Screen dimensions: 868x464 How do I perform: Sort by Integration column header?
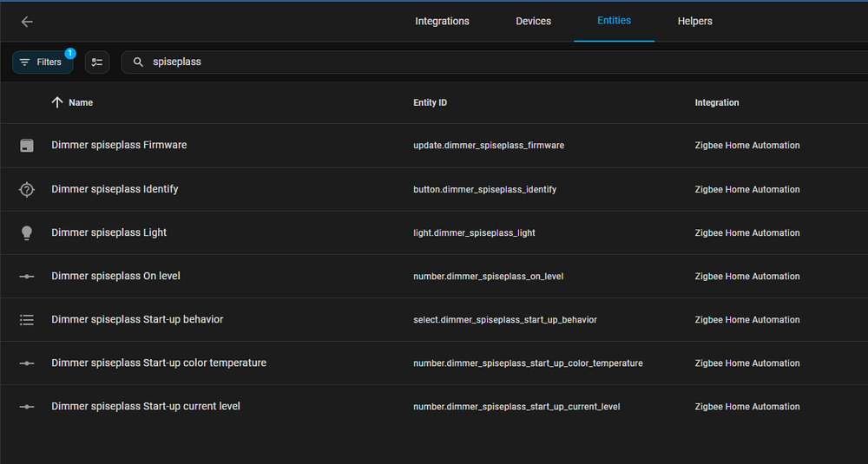tap(716, 102)
